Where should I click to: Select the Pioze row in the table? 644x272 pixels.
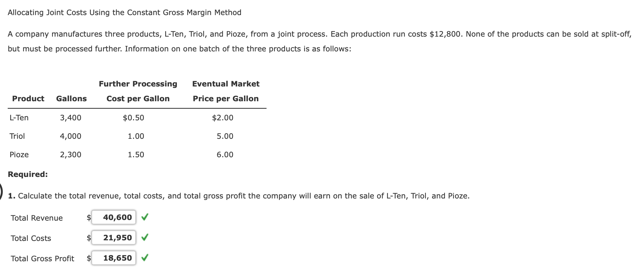pos(19,155)
